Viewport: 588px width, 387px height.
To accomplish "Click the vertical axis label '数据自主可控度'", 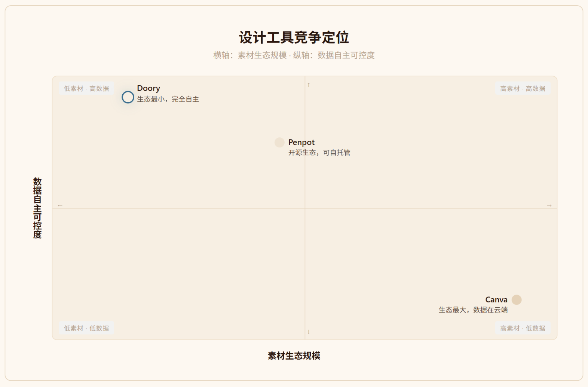I will [37, 208].
